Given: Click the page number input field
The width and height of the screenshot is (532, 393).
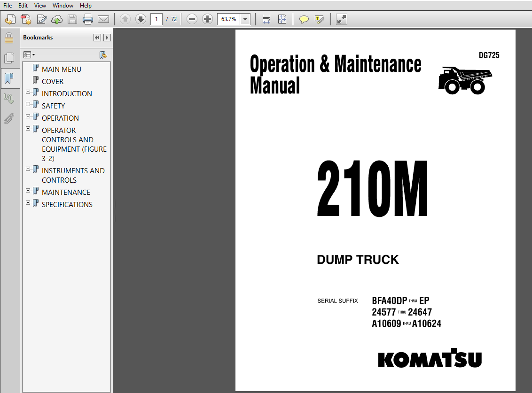Looking at the screenshot, I should [x=156, y=19].
